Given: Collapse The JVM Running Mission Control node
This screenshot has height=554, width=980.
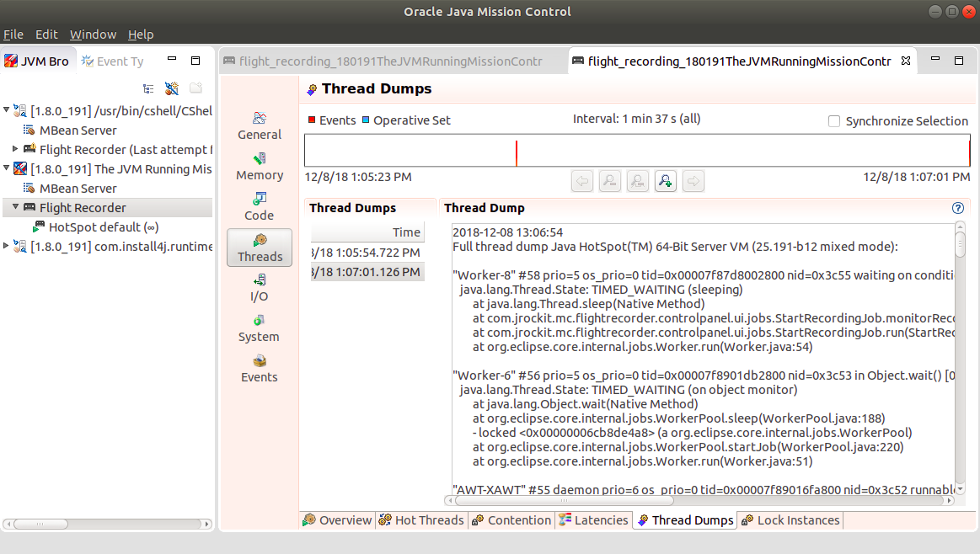Looking at the screenshot, I should coord(6,168).
